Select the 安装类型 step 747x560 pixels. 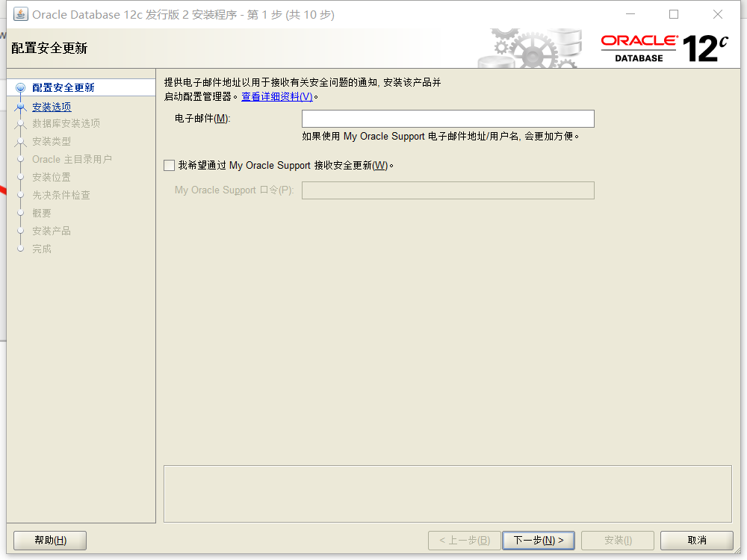52,141
